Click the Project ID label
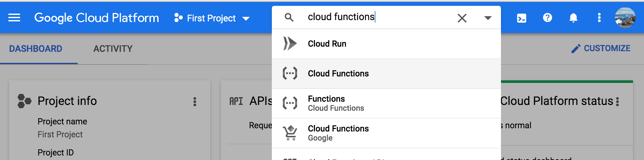Viewport: 644px width, 160px height. click(56, 153)
